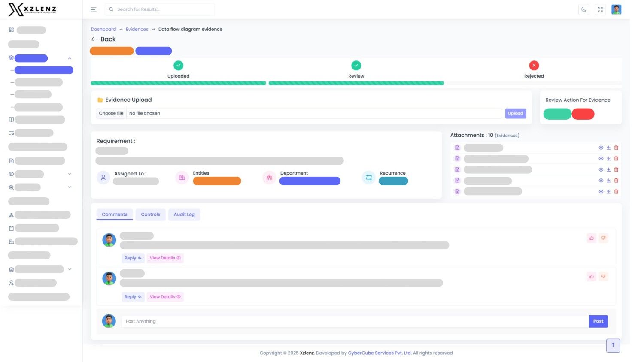Image resolution: width=644 pixels, height=362 pixels.
Task: Toggle the sidebar with the hamburger icon
Action: pos(94,9)
